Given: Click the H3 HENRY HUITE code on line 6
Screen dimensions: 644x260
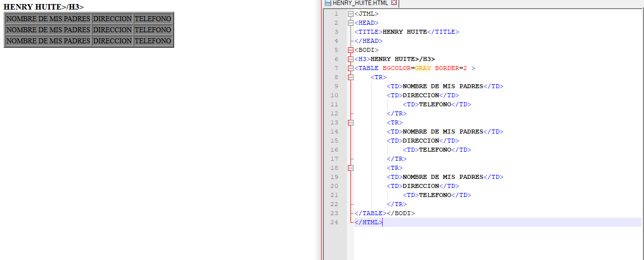Looking at the screenshot, I should coord(395,59).
